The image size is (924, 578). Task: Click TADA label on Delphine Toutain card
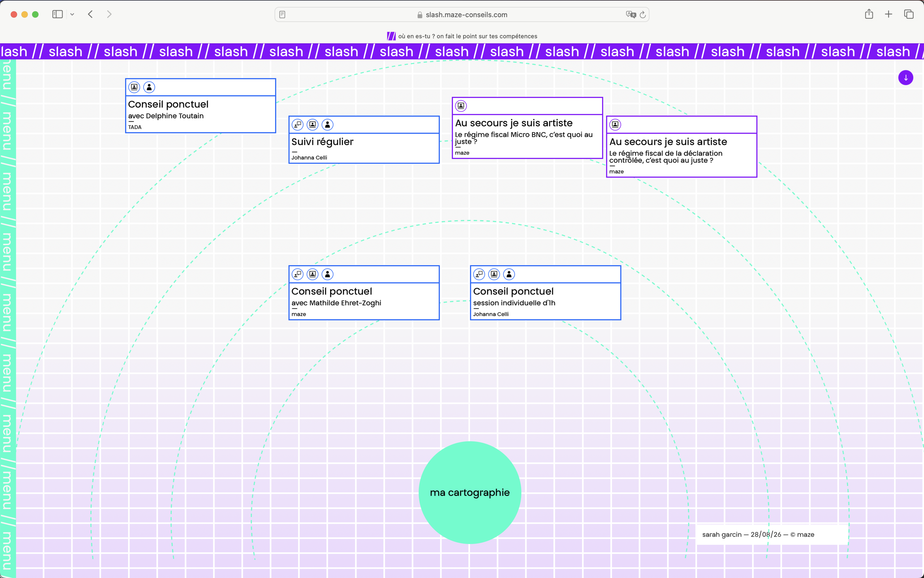click(x=135, y=127)
